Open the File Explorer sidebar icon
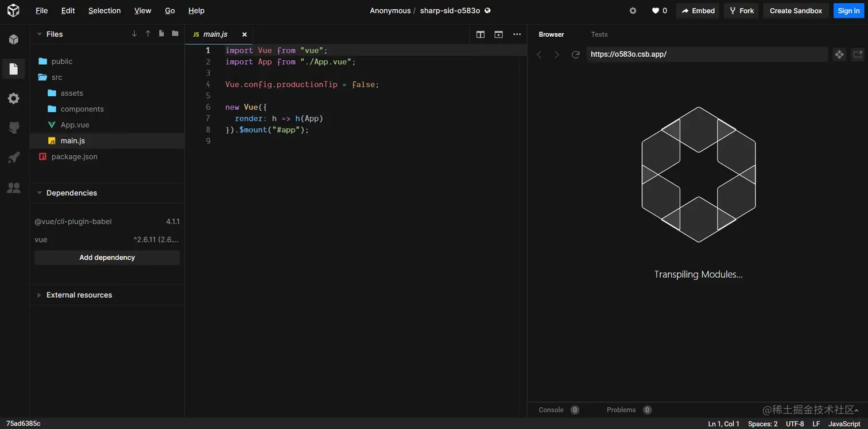This screenshot has width=868, height=429. (13, 69)
